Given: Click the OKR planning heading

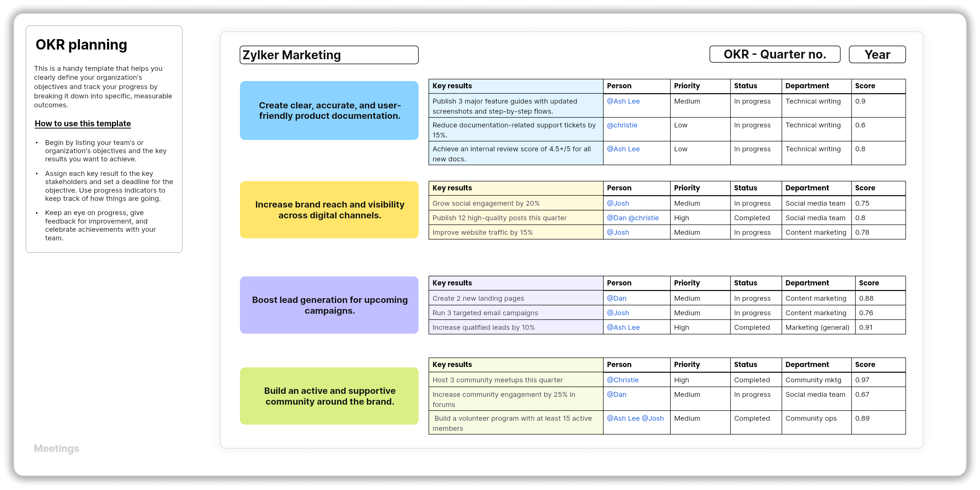Looking at the screenshot, I should (x=82, y=45).
